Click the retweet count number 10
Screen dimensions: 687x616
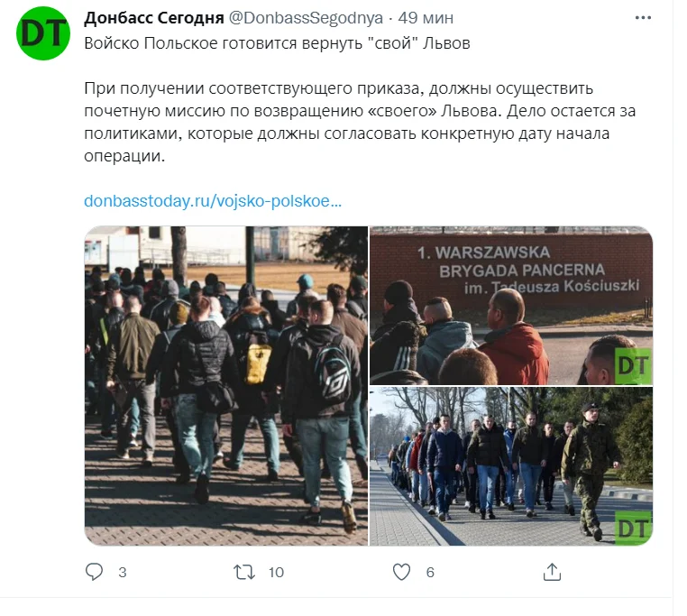[x=276, y=572]
